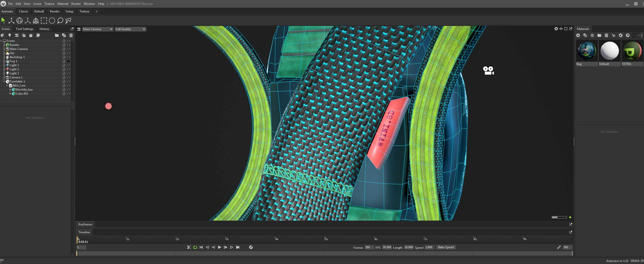Delete selected material trash icon
This screenshot has height=264, width=644.
[x=606, y=35]
